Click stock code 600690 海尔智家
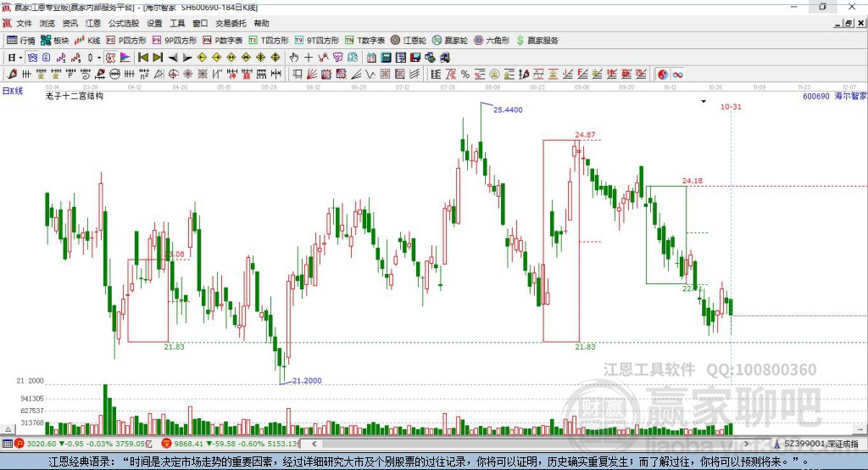Screen dimensions: 868x470 835,97
